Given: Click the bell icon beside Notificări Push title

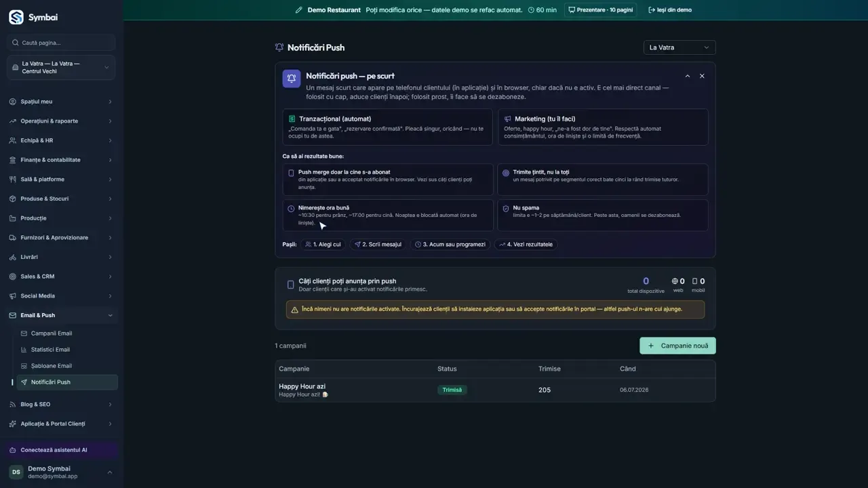Looking at the screenshot, I should pyautogui.click(x=279, y=47).
